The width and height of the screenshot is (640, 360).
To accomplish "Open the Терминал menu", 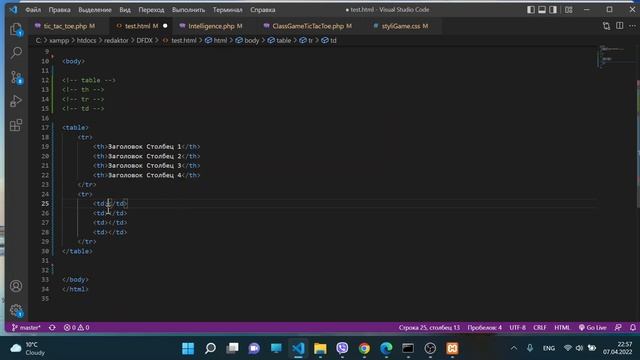I will 227,10.
